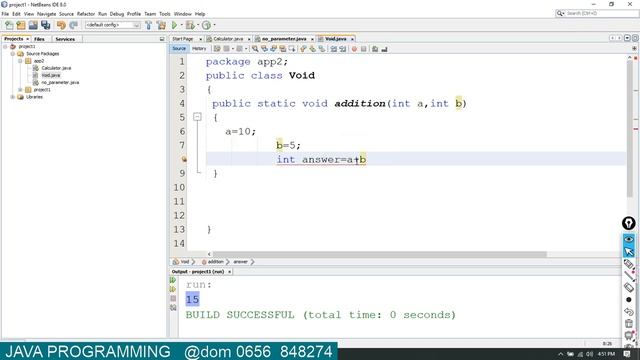Click the Stop icon in Output panel
This screenshot has height=360, width=640.
(173, 298)
